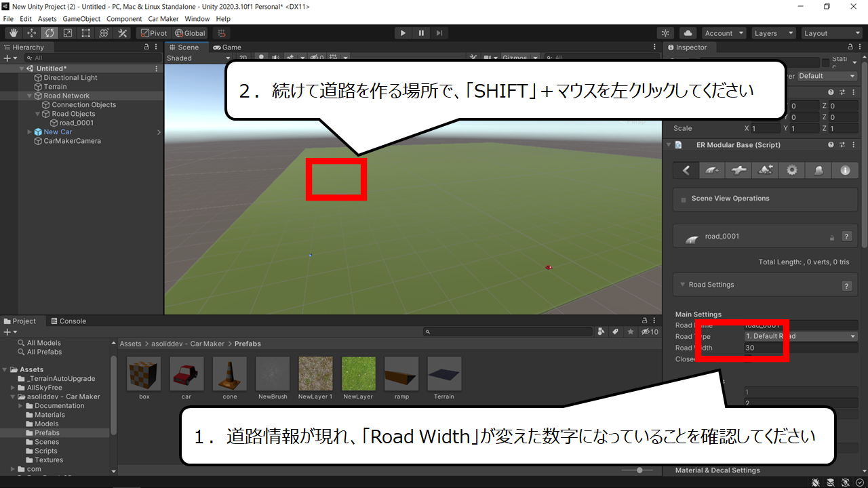Select the Hand tool
868x488 pixels.
click(13, 33)
